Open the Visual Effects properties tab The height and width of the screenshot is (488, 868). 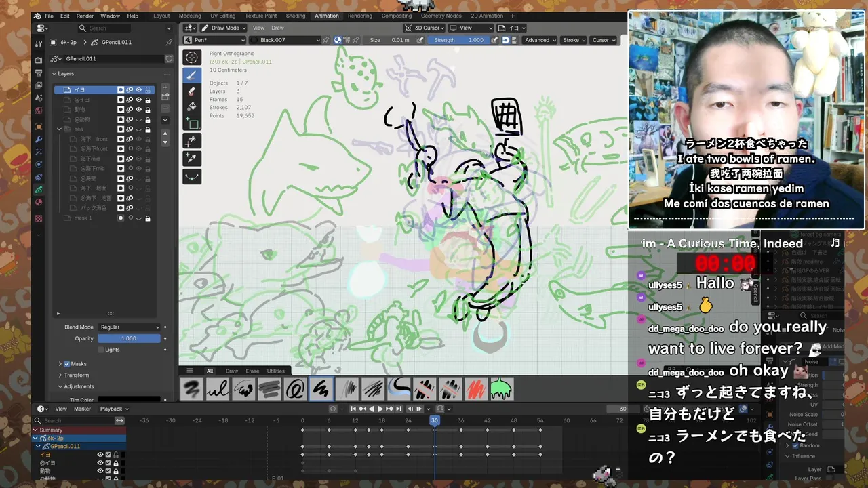click(39, 152)
